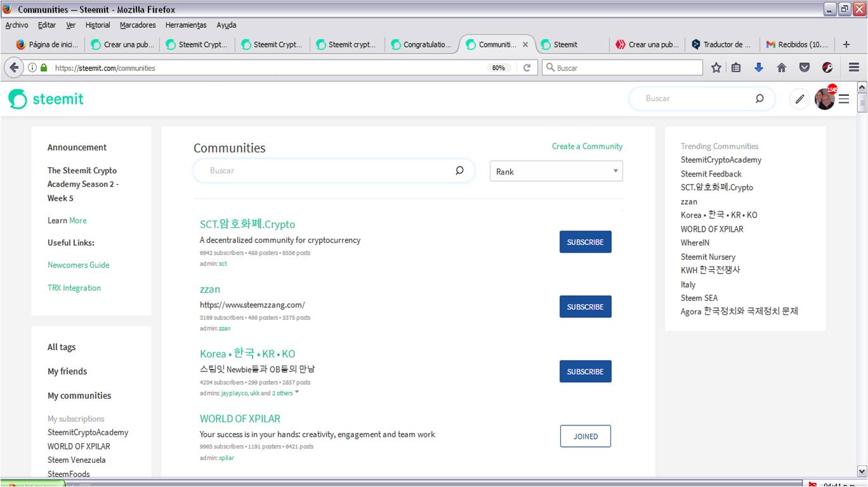The width and height of the screenshot is (868, 487).
Task: Open the Archivo menu
Action: pyautogui.click(x=16, y=25)
